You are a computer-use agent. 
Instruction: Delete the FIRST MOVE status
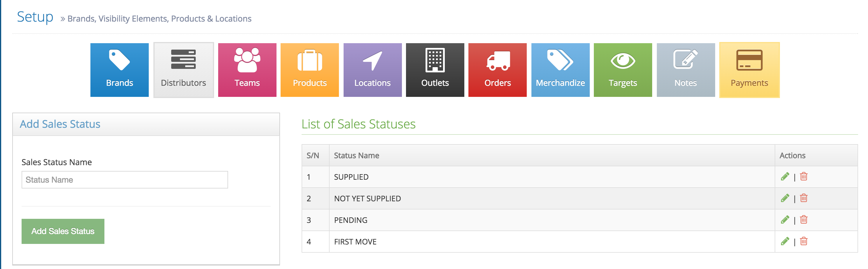(804, 241)
